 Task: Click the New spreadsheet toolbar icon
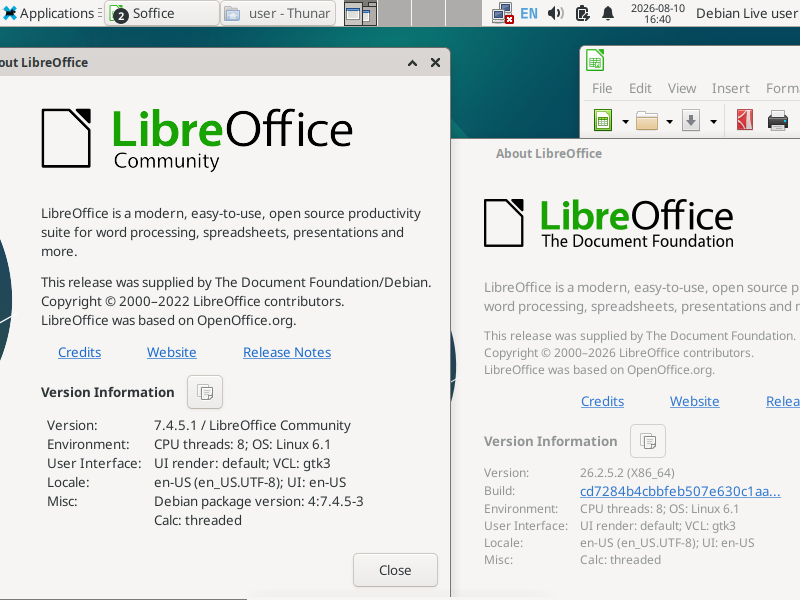603,121
